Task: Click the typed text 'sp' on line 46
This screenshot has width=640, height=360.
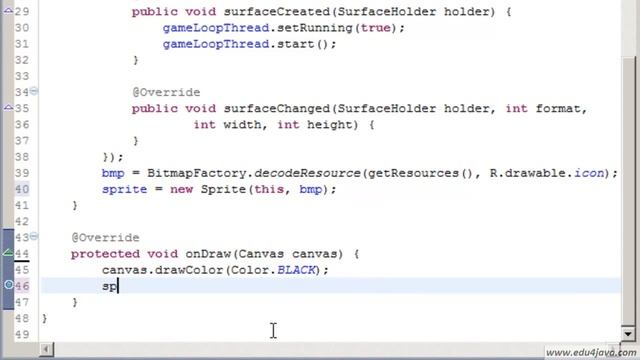Action: click(x=109, y=287)
